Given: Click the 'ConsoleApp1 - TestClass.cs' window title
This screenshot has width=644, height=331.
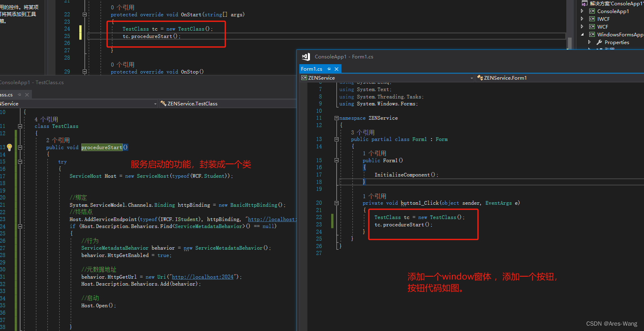Looking at the screenshot, I should point(31,83).
